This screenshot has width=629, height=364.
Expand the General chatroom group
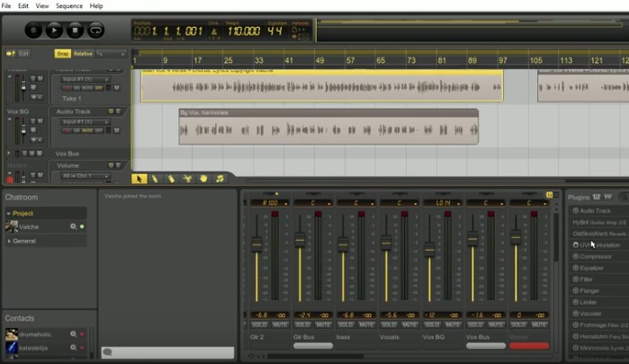pyautogui.click(x=8, y=241)
